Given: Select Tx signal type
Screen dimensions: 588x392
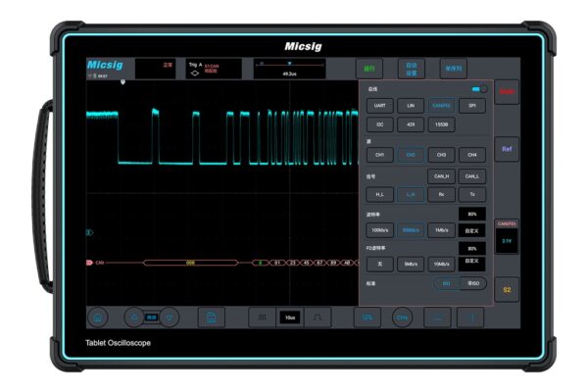Looking at the screenshot, I should [472, 194].
